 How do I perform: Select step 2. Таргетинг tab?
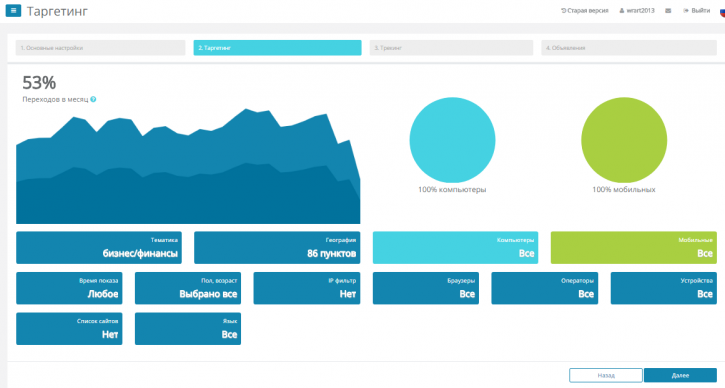click(277, 48)
